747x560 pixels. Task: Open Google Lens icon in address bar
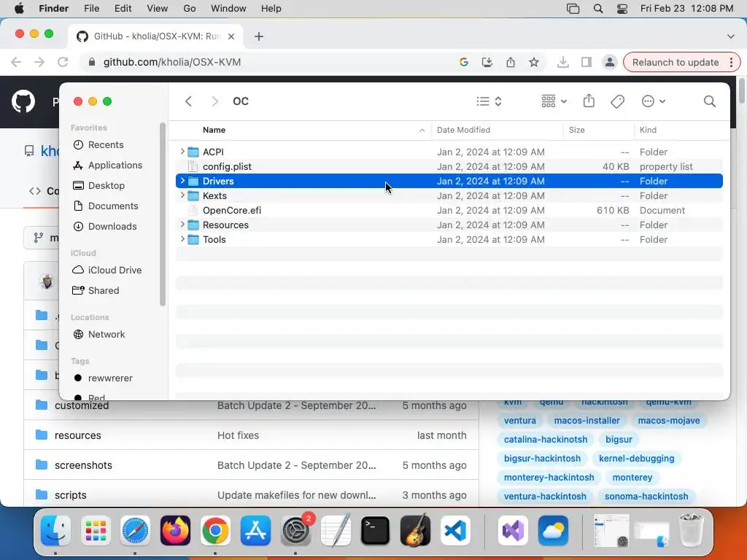click(x=463, y=63)
